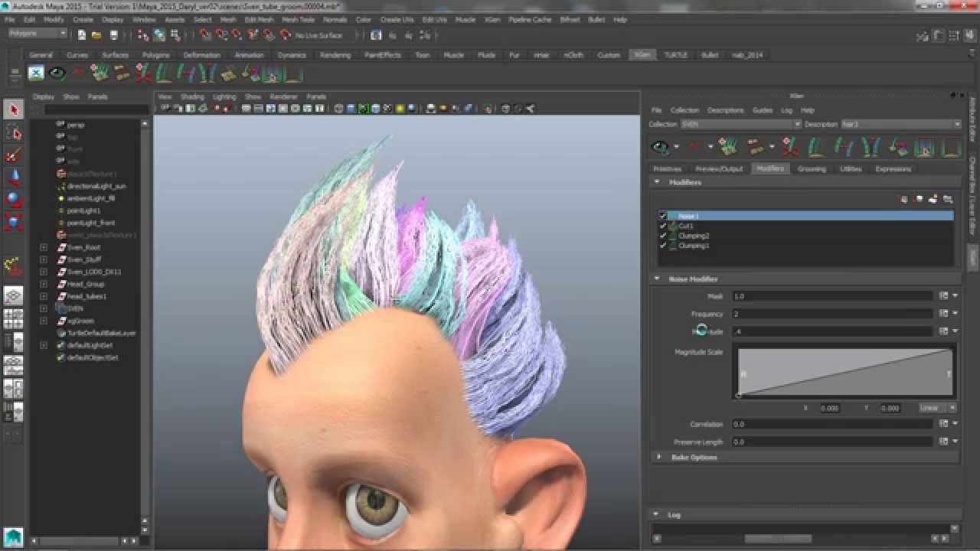Click the XGen window icon on shelf
The width and height of the screenshot is (980, 551).
[x=36, y=73]
